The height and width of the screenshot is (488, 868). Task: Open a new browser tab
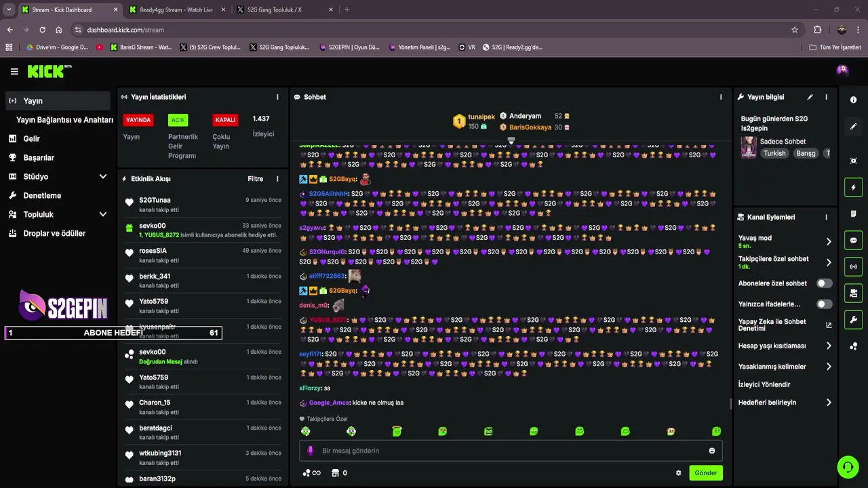coord(347,9)
